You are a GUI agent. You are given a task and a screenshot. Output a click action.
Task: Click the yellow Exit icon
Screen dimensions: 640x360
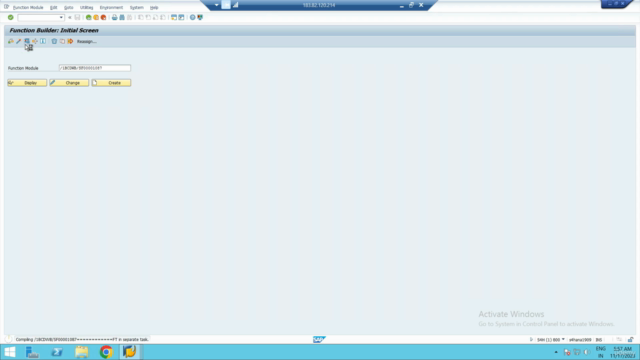pos(96,18)
